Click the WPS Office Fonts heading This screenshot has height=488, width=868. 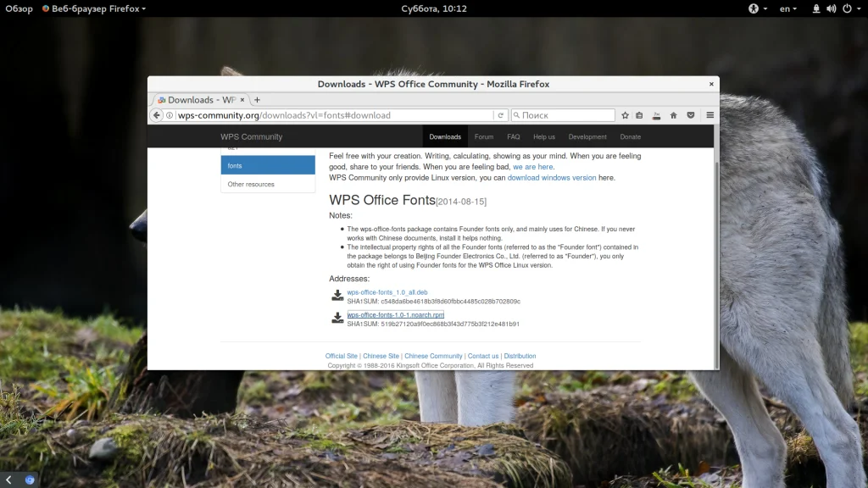point(382,200)
